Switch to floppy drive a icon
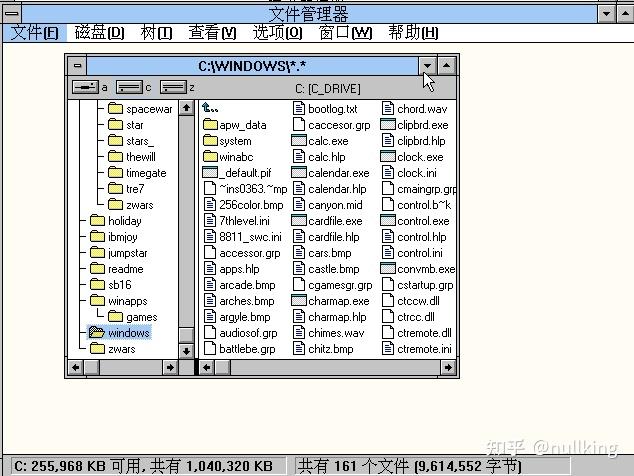 [85, 87]
